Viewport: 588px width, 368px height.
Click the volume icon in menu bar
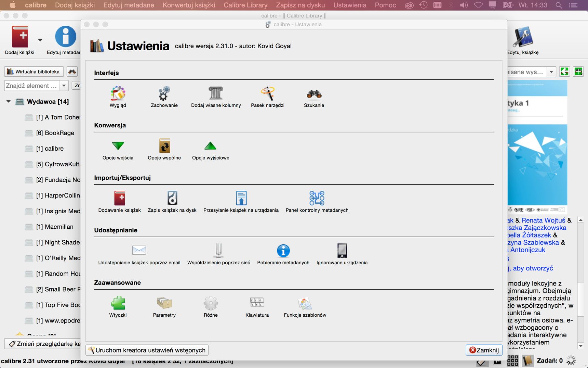[x=464, y=5]
